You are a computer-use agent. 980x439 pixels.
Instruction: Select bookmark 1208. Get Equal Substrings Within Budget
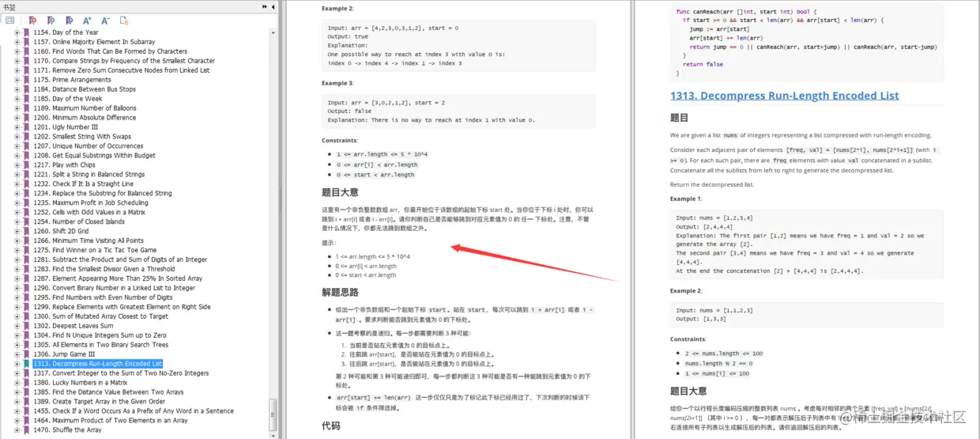coord(95,156)
